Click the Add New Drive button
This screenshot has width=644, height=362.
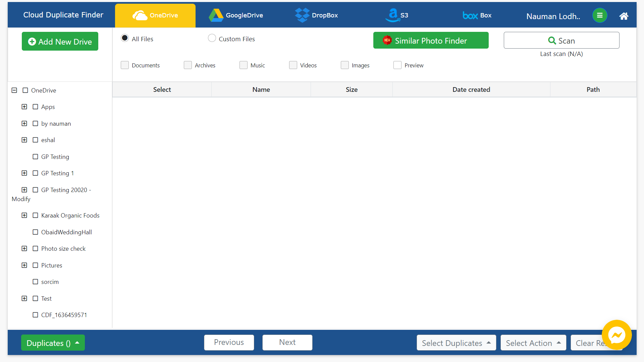point(60,42)
